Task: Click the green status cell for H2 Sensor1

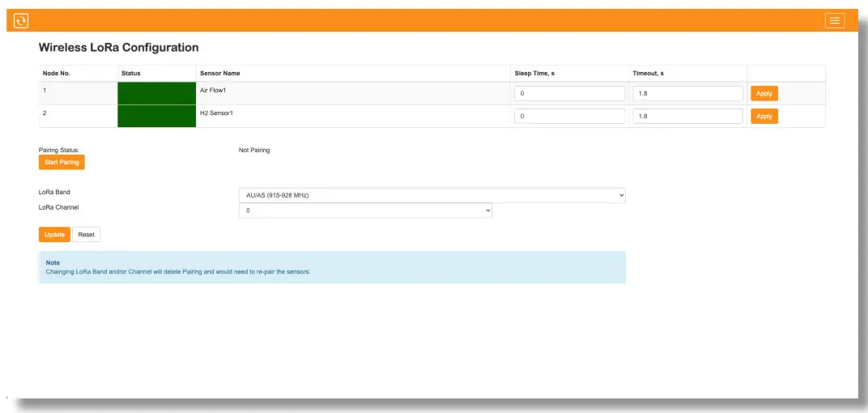Action: [x=157, y=116]
